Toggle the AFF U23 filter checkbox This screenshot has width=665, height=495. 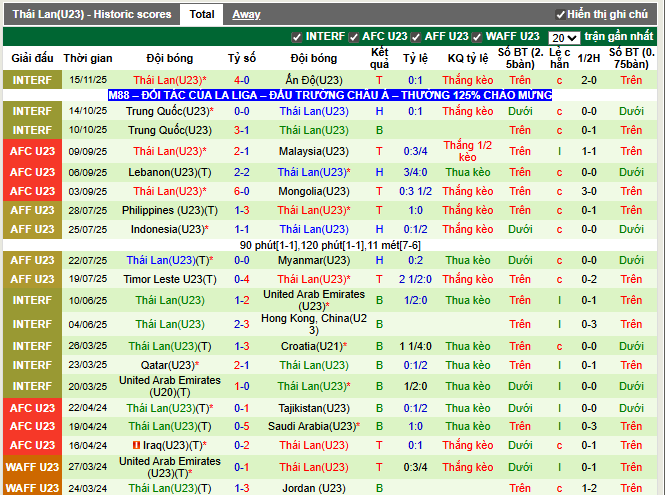(x=416, y=37)
